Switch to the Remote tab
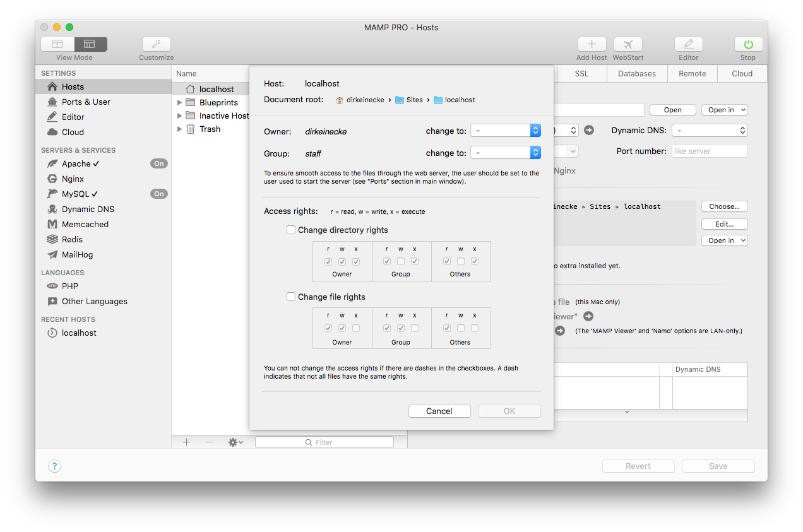This screenshot has width=803, height=532. tap(692, 74)
